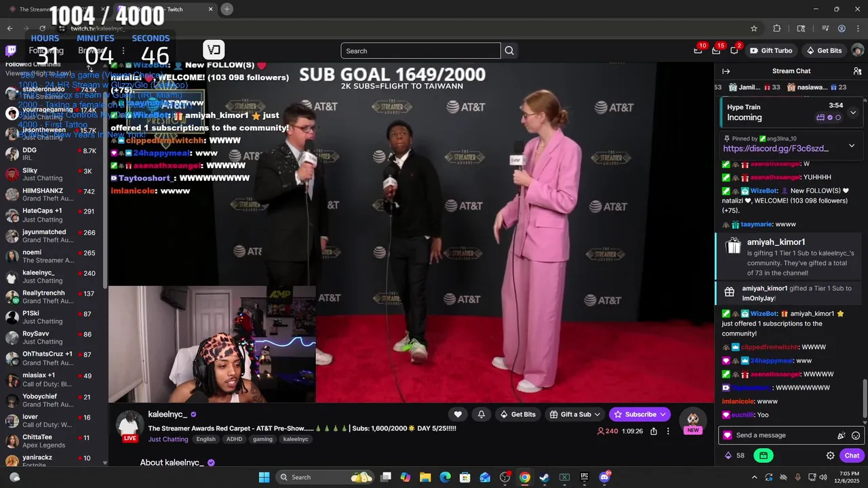Open the kaleelnyc_ channel name link
The height and width of the screenshot is (488, 868).
coord(167,414)
